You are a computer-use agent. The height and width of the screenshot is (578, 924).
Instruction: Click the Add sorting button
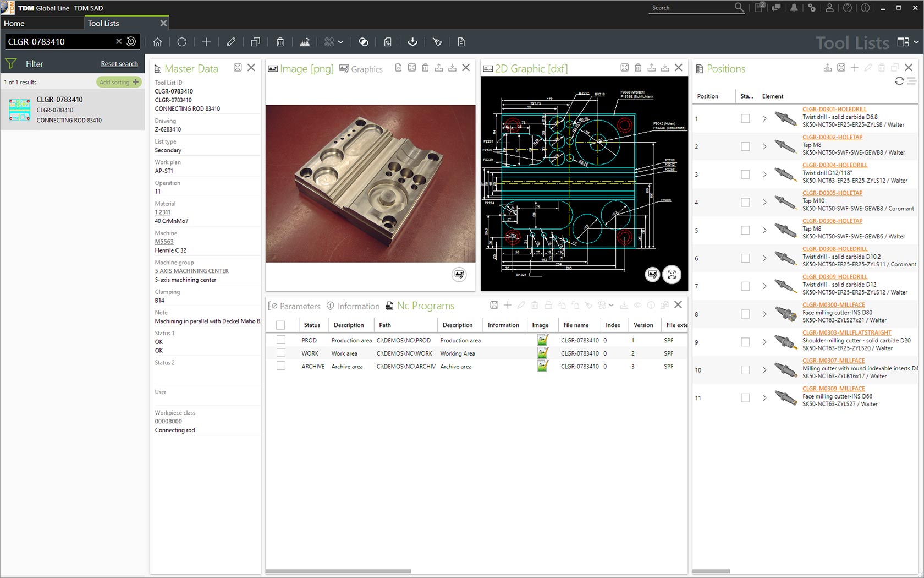click(x=119, y=82)
